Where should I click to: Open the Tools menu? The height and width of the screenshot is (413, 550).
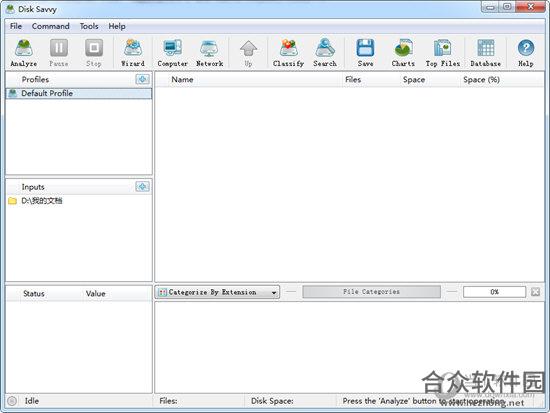89,26
